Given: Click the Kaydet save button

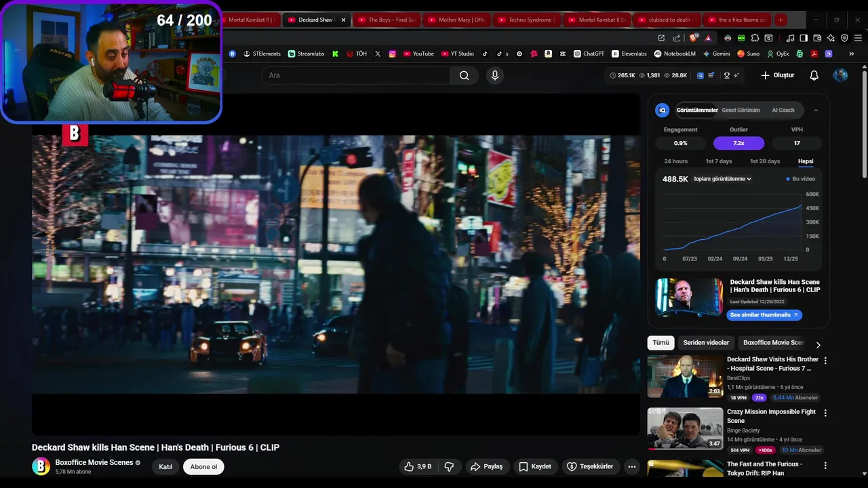Looking at the screenshot, I should 534,466.
